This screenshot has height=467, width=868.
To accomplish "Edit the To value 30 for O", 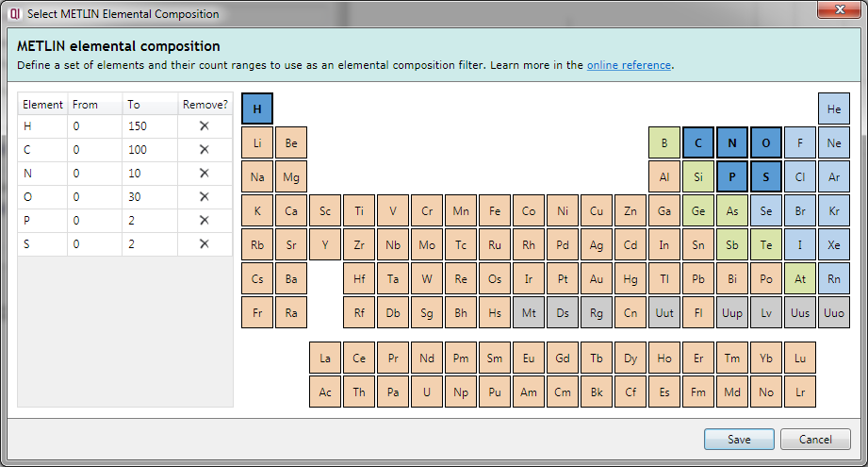I will [x=150, y=196].
